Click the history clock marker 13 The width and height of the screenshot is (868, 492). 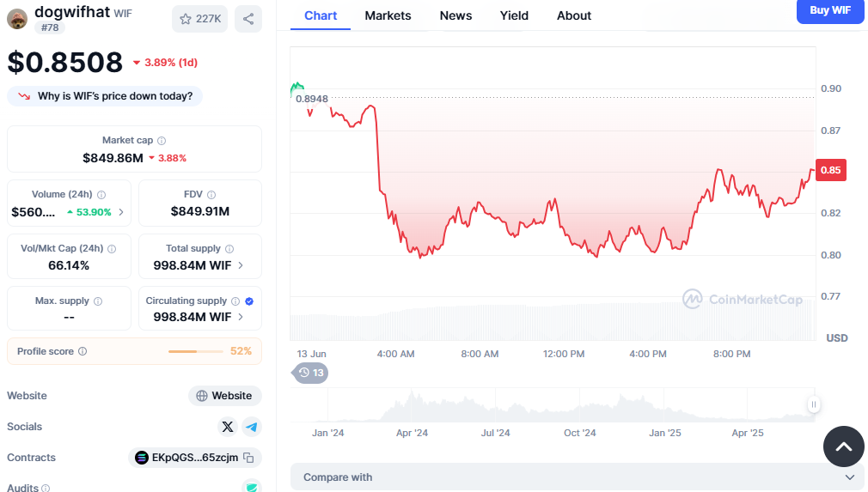coord(310,373)
